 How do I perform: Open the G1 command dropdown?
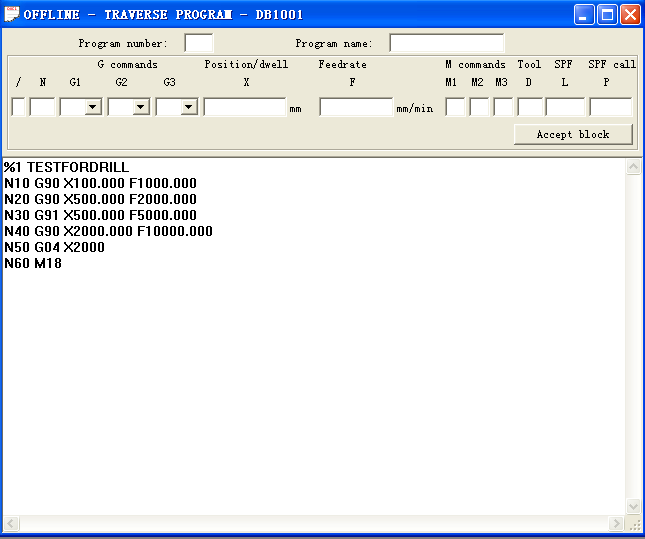(x=92, y=107)
